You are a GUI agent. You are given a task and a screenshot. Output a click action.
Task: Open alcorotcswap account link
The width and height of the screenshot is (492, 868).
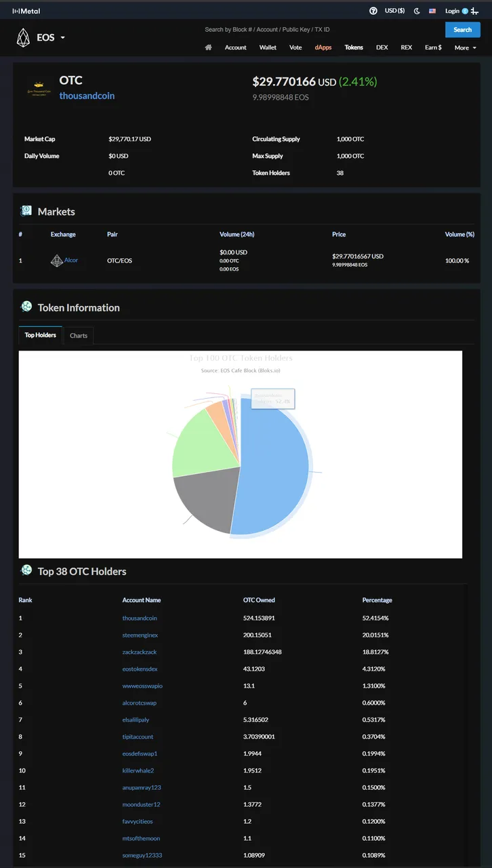(139, 703)
